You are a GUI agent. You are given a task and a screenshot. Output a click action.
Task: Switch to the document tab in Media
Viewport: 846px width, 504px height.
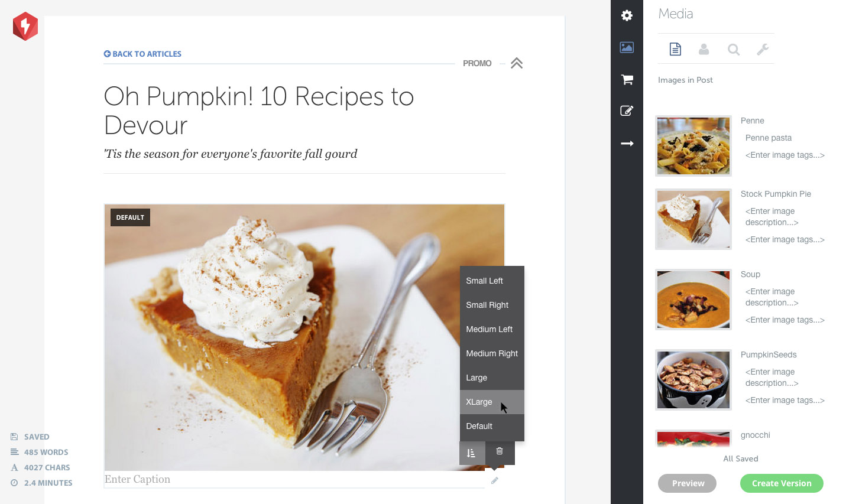click(x=675, y=49)
